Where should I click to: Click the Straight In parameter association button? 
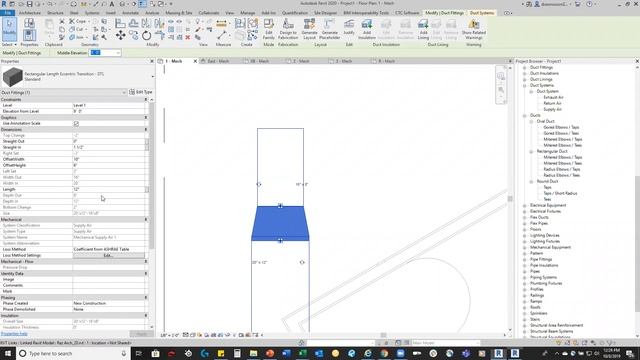click(x=147, y=147)
